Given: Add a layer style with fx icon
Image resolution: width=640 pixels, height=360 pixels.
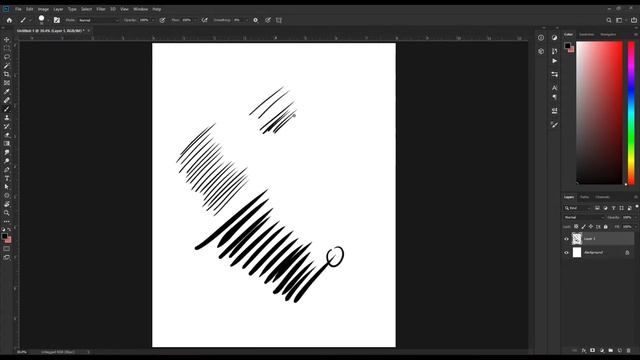Looking at the screenshot, I should point(584,350).
